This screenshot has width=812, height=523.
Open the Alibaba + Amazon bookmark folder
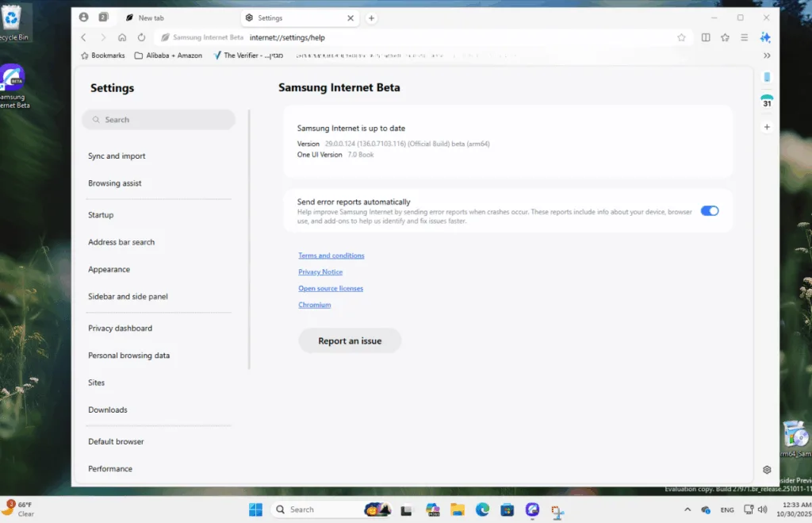[x=168, y=56]
